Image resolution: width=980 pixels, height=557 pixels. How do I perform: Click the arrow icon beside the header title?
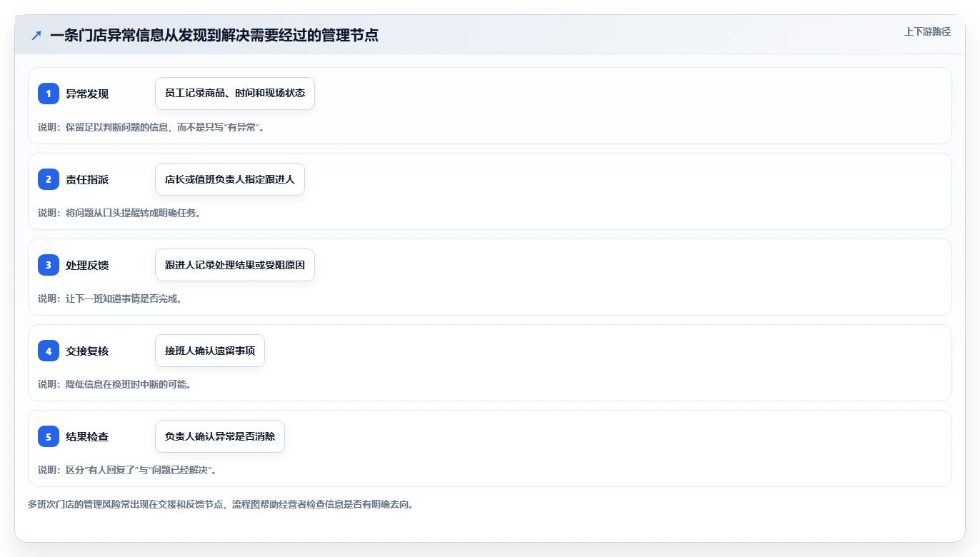36,35
